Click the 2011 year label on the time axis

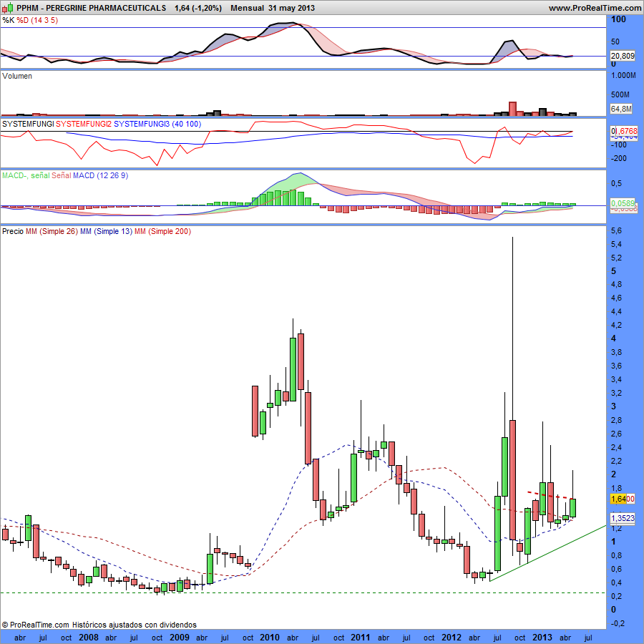click(360, 637)
